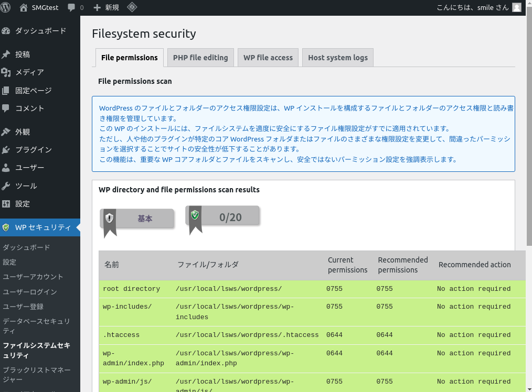Click Filesystem security page heading
The width and height of the screenshot is (532, 392).
point(144,34)
